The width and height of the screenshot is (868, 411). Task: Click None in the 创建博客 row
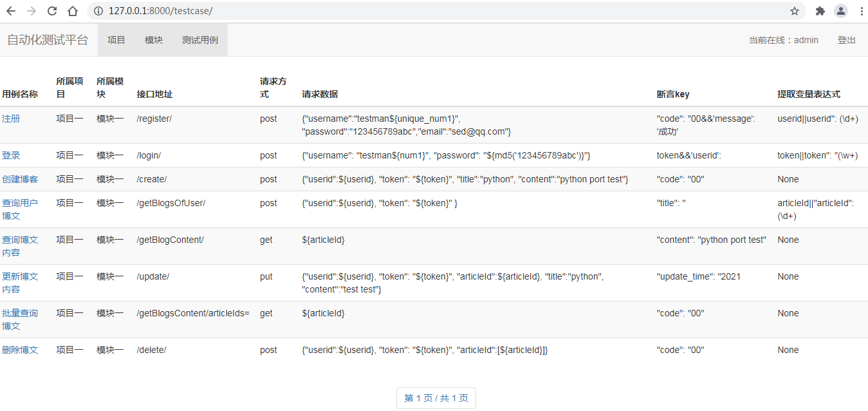coord(788,179)
